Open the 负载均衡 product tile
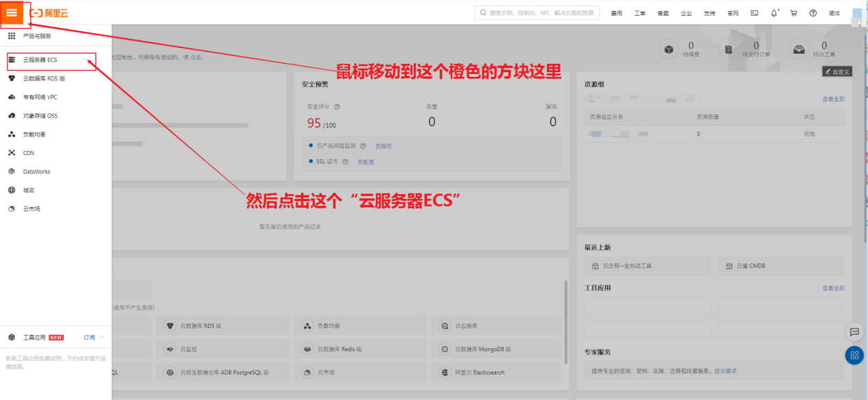The image size is (868, 400). point(361,326)
